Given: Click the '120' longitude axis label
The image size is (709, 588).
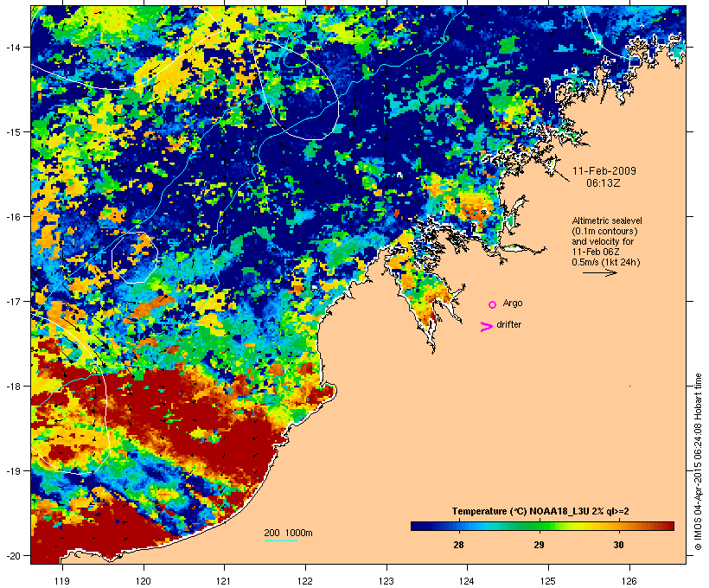Looking at the screenshot, I should [x=144, y=581].
